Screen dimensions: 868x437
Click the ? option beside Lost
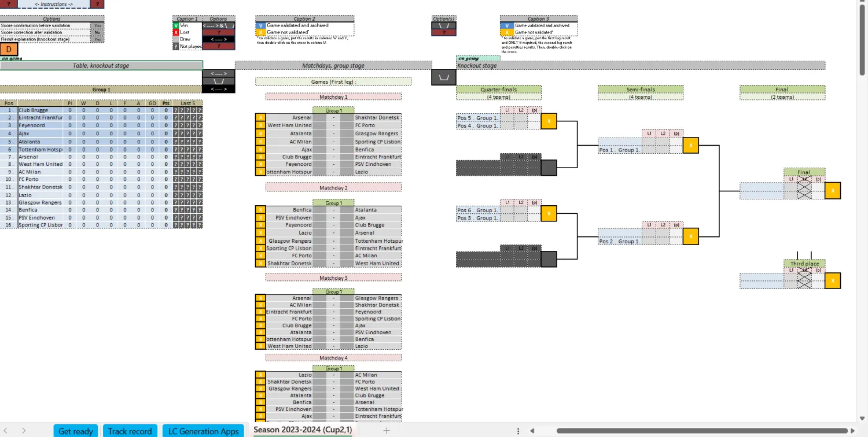(x=218, y=32)
